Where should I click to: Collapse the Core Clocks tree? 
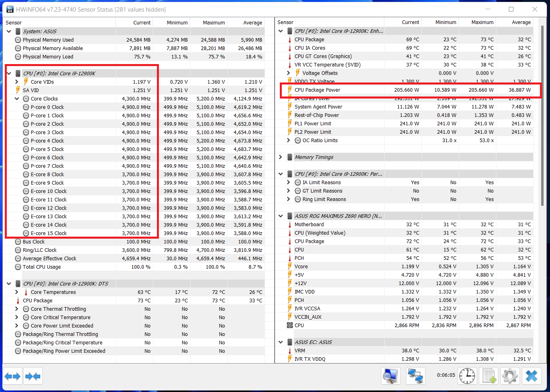17,99
